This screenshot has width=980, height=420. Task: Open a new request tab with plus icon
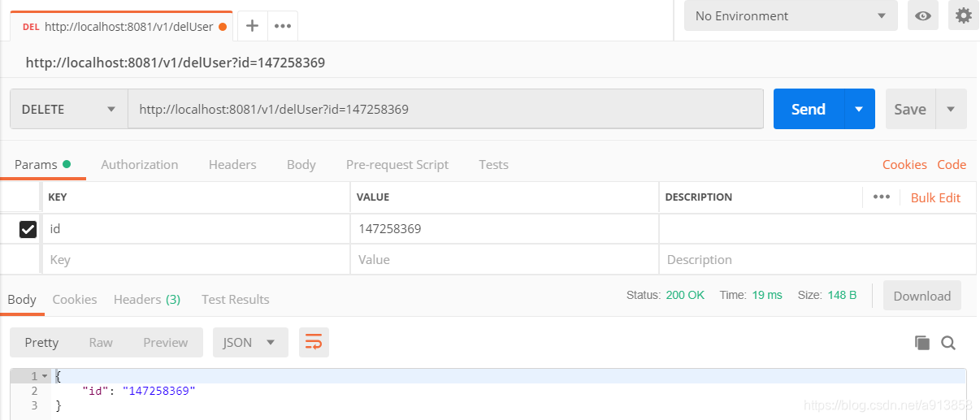click(252, 25)
